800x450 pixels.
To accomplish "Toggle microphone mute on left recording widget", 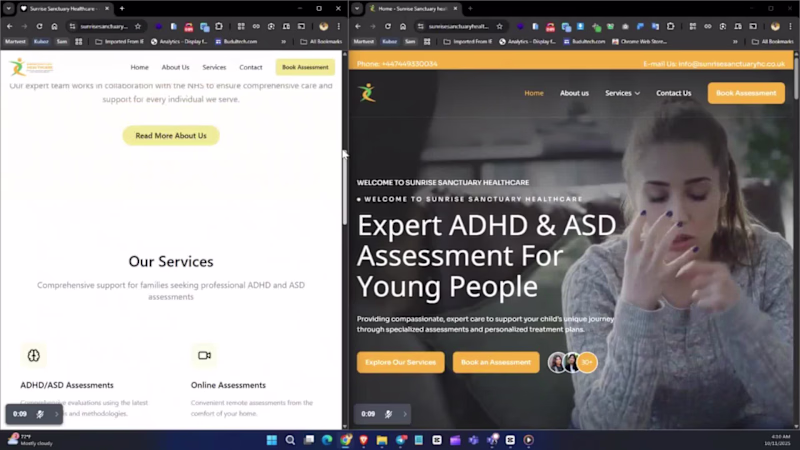I will coord(40,414).
